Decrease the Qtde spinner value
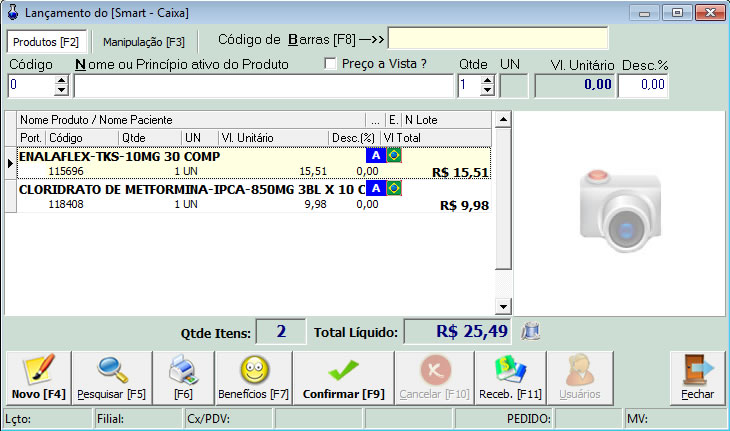The height and width of the screenshot is (431, 730). pos(487,91)
